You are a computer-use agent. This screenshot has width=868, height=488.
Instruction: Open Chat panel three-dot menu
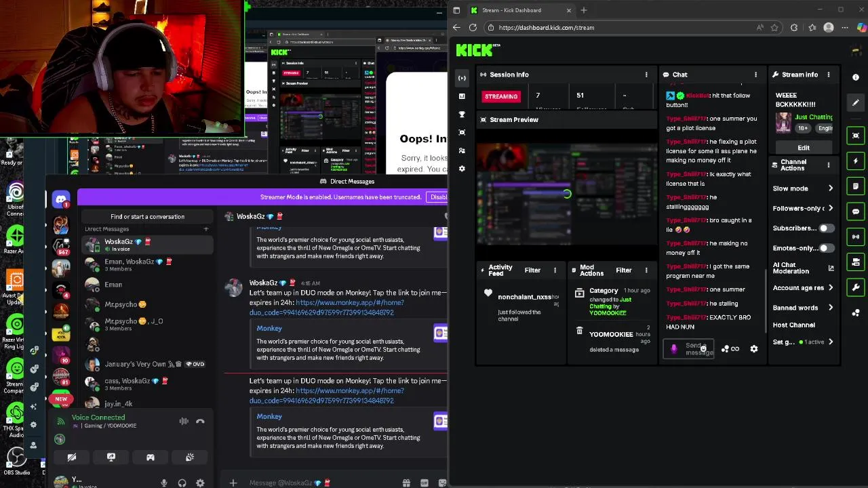pos(755,75)
